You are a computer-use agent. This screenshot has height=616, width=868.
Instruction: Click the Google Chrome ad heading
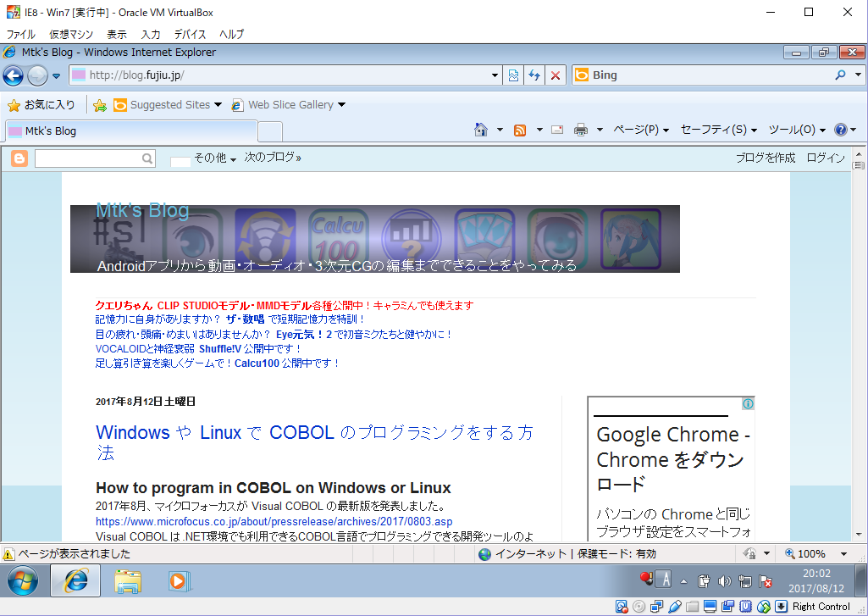pos(673,460)
